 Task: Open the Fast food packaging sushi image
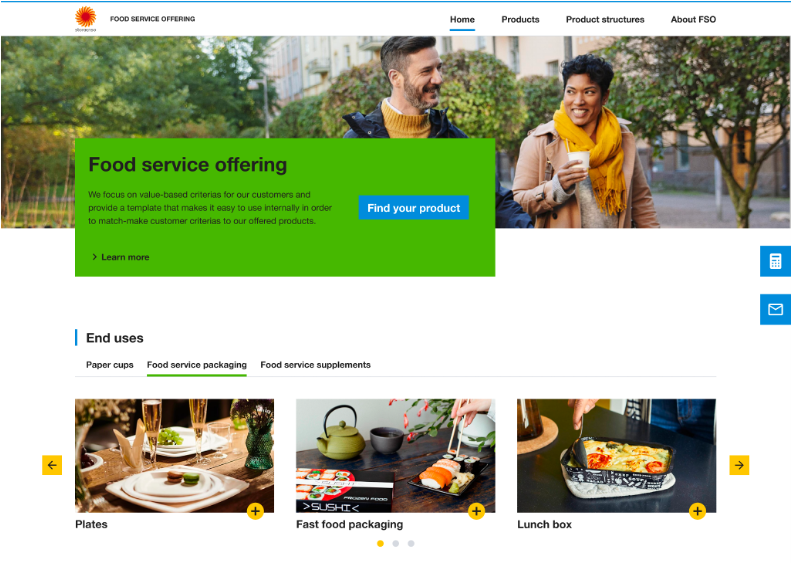click(395, 455)
